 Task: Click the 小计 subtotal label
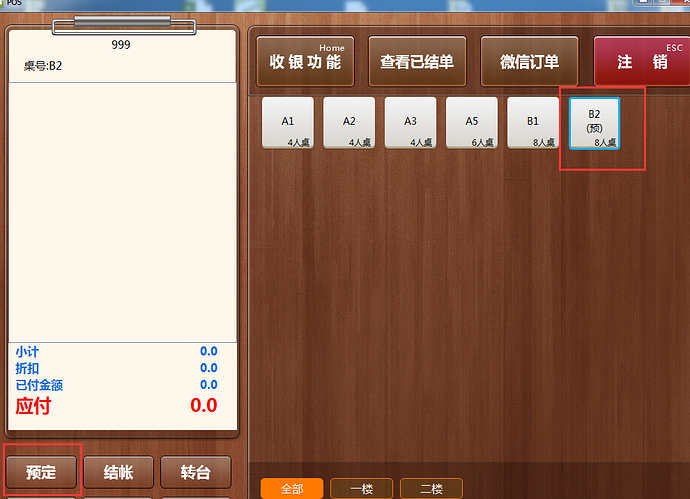(27, 352)
